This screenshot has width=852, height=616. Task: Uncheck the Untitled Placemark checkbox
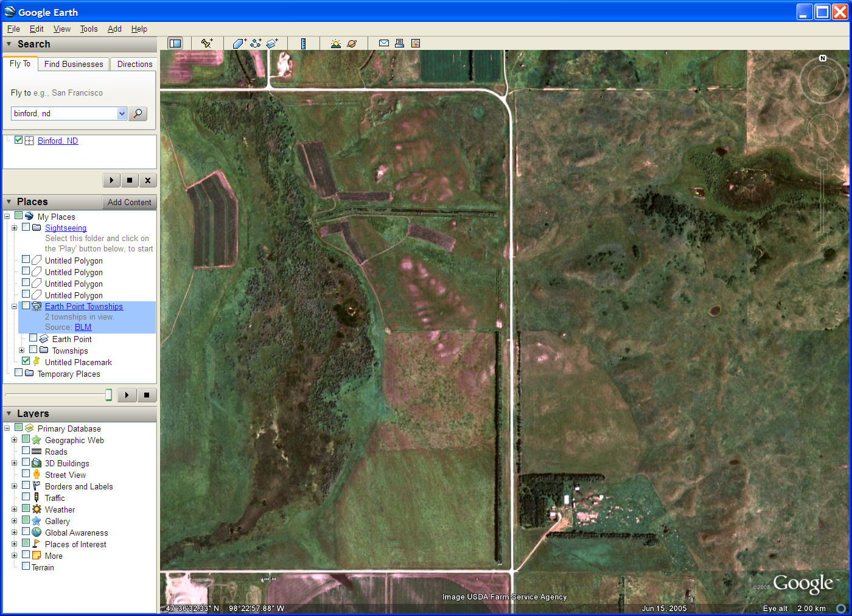(26, 361)
